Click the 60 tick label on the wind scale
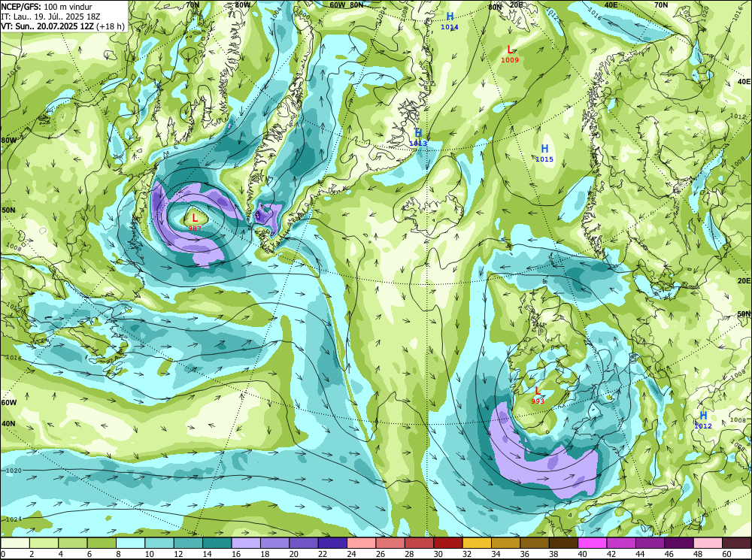This screenshot has height=560, width=752. click(x=726, y=554)
